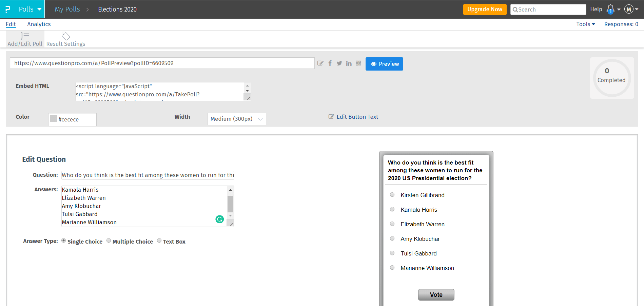Click the poll preview URL field
644x306 pixels.
pos(162,63)
